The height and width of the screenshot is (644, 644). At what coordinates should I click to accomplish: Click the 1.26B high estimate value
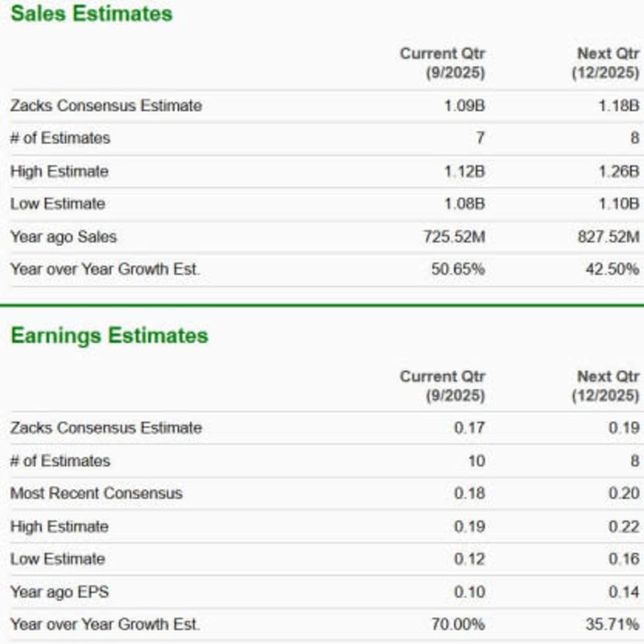tap(619, 171)
